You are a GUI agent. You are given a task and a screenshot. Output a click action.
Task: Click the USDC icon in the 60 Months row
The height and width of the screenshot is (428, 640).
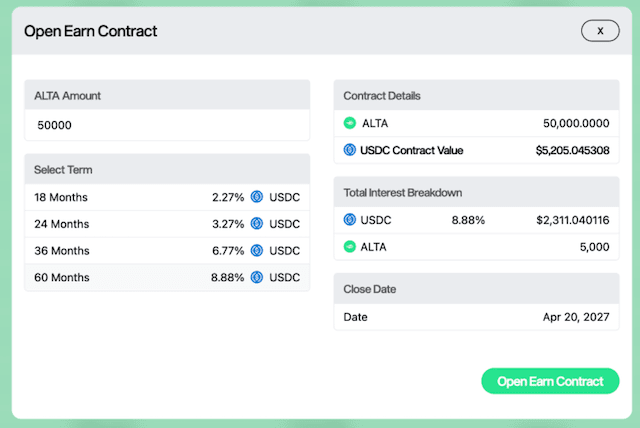257,277
